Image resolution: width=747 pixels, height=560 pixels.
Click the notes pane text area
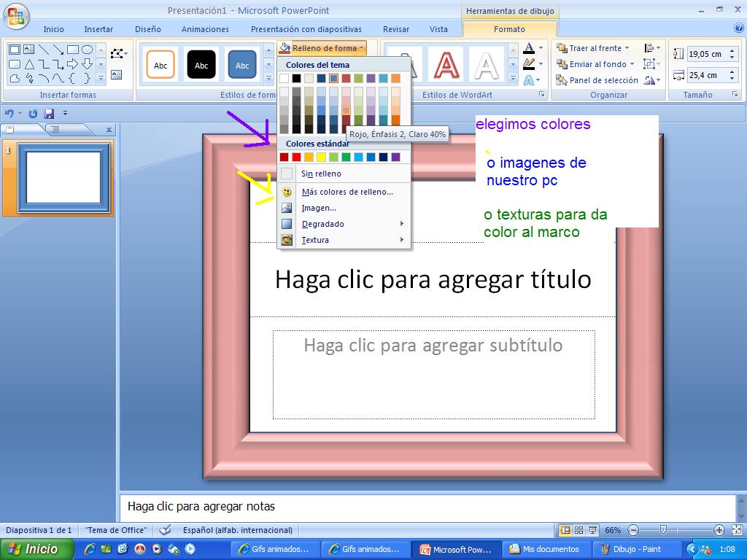click(x=427, y=507)
